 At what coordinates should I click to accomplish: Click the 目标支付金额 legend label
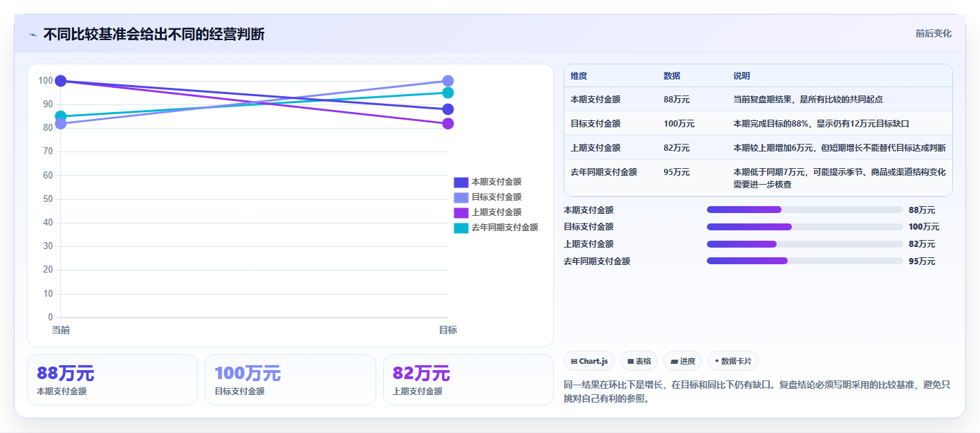point(497,198)
